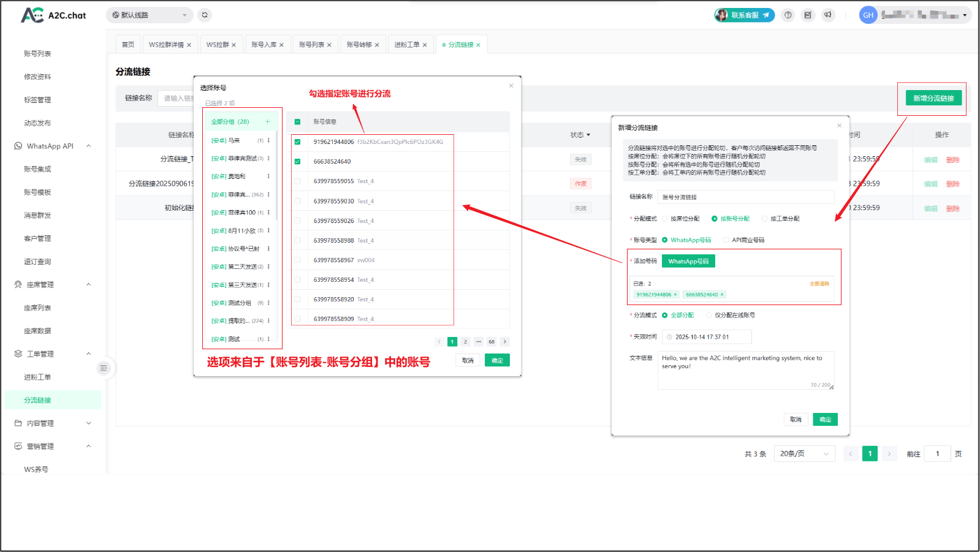The height and width of the screenshot is (552, 980).
Task: Open the more options dots for 测试分组
Action: (x=268, y=303)
